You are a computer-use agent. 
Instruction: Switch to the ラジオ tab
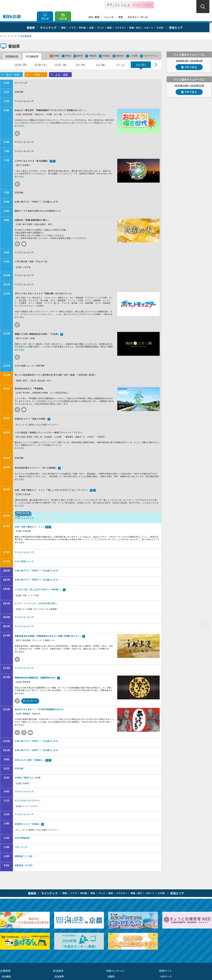pos(63,16)
